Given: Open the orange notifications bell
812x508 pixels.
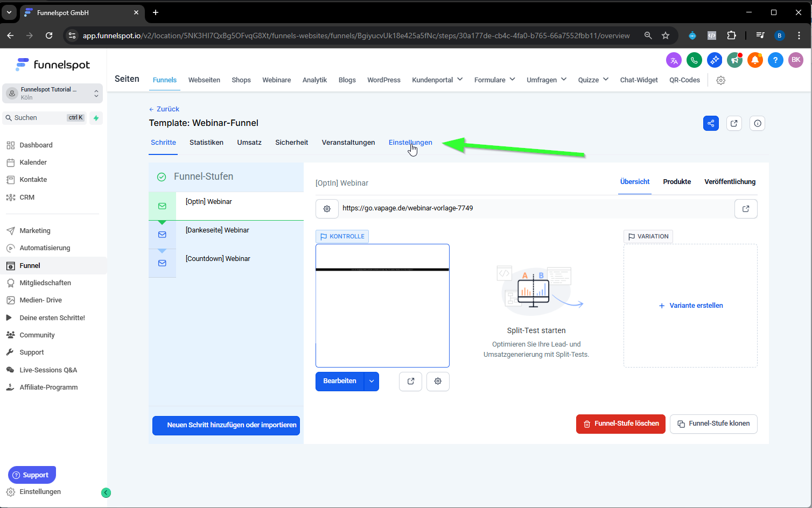Looking at the screenshot, I should (x=755, y=60).
